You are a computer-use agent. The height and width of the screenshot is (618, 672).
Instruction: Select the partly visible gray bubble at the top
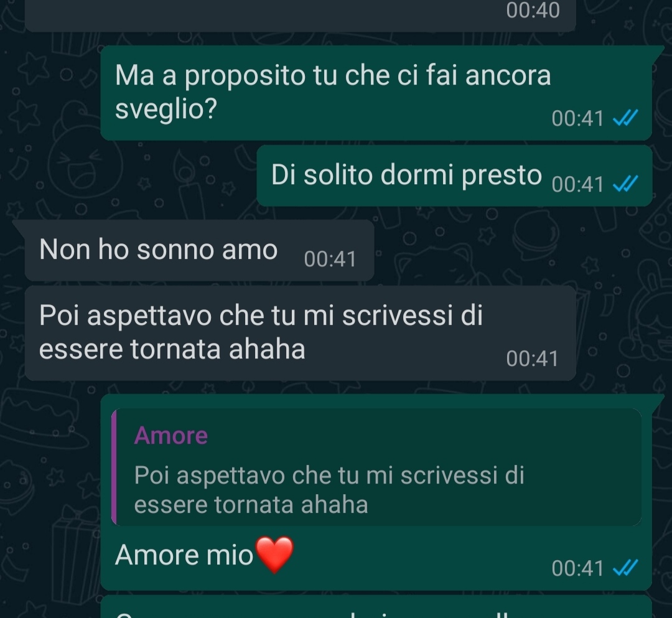(x=301, y=16)
